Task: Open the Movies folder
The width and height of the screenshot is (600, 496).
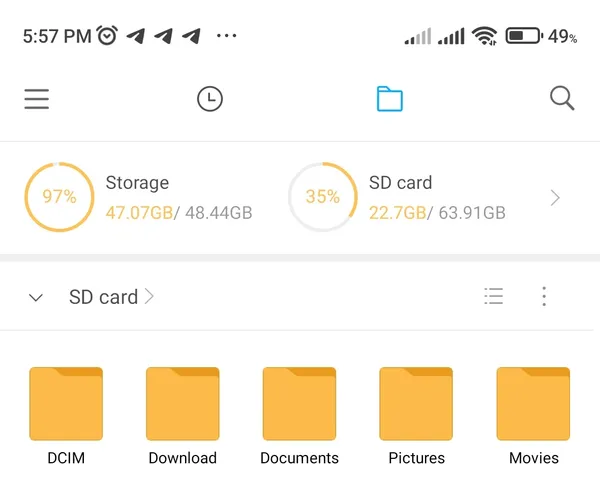Action: (533, 415)
